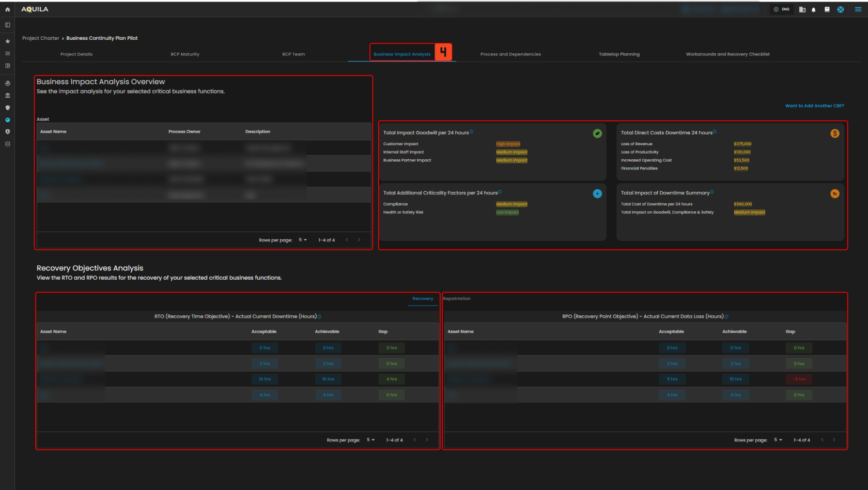Switch to the BCP Maturity tab
The width and height of the screenshot is (868, 490).
[x=185, y=54]
